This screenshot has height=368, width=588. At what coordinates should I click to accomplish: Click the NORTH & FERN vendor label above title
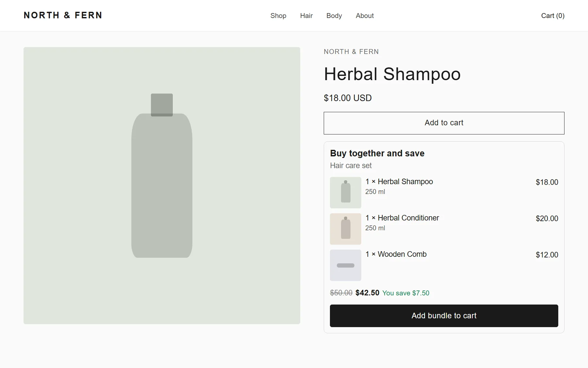351,52
